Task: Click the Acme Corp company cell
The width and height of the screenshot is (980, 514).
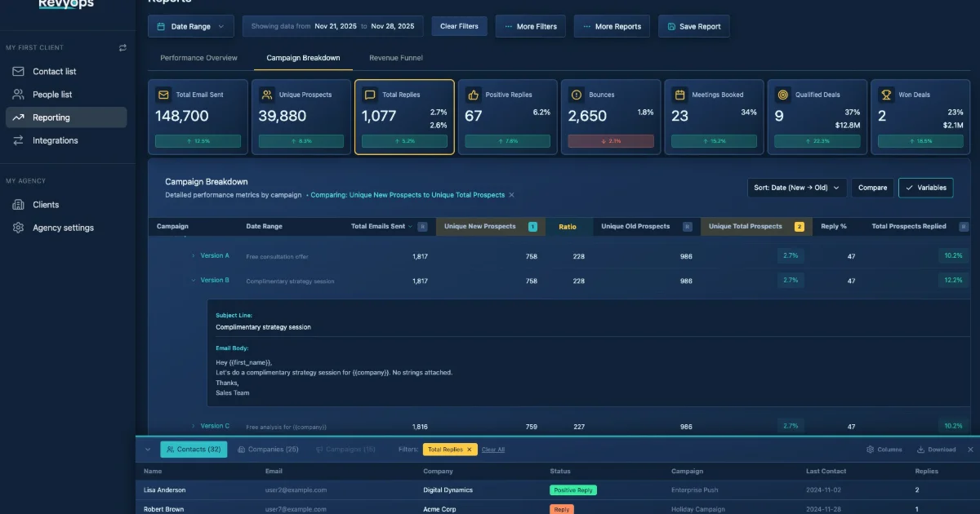Action: pyautogui.click(x=440, y=509)
